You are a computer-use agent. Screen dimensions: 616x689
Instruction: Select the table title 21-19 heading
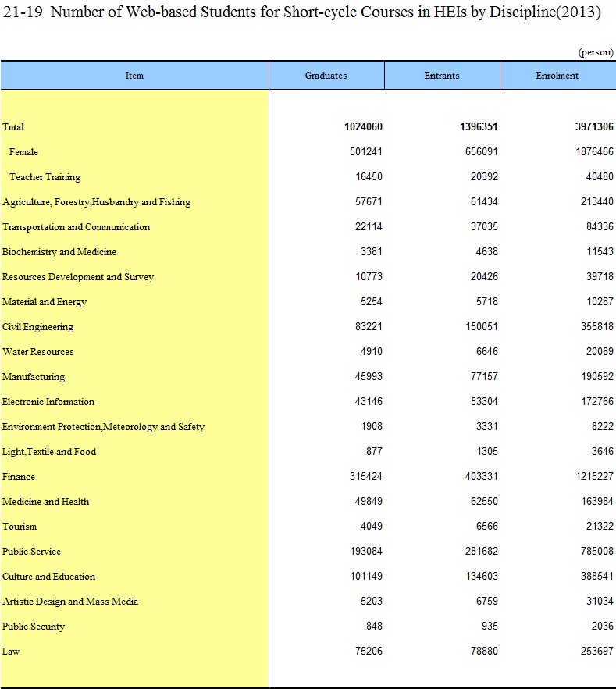point(302,12)
